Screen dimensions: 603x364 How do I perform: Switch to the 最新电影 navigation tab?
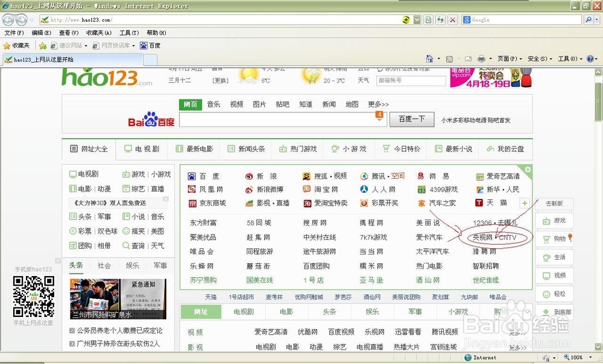click(194, 149)
